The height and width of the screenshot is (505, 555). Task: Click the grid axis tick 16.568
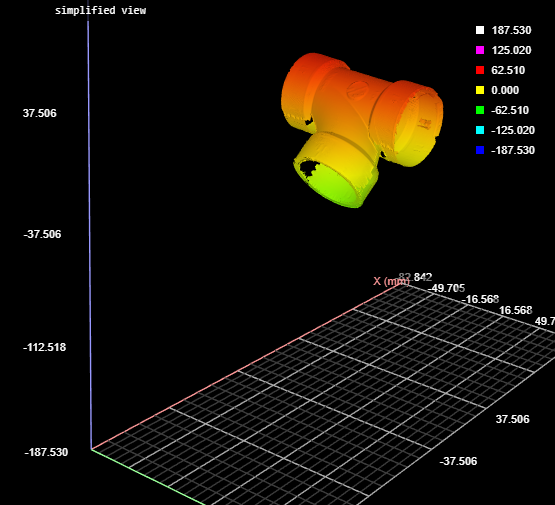click(515, 310)
